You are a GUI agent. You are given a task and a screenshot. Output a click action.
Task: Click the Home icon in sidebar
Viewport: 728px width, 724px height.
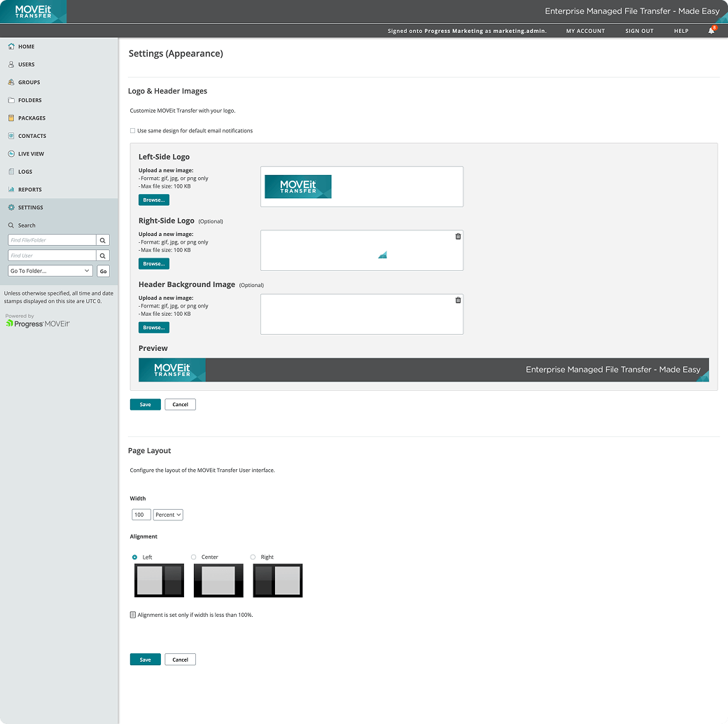pos(11,47)
